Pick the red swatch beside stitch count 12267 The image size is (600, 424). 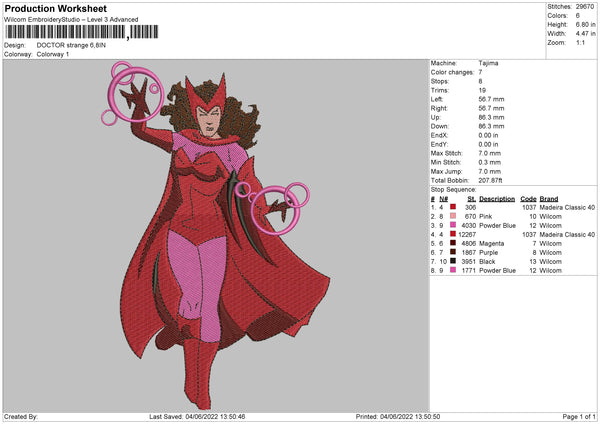point(453,234)
